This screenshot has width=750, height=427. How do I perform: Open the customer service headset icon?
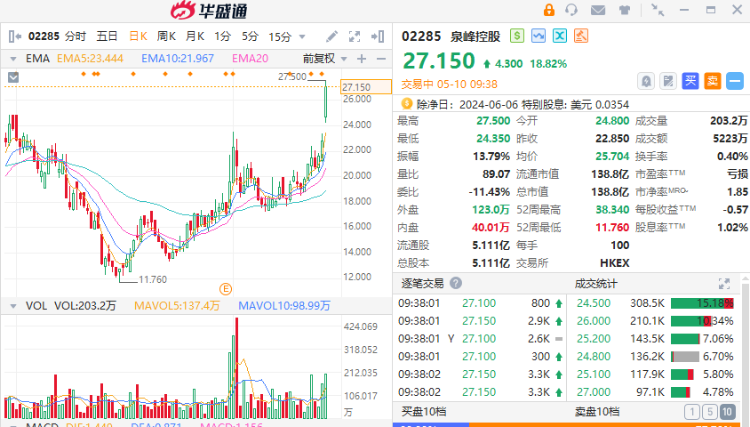[x=571, y=10]
